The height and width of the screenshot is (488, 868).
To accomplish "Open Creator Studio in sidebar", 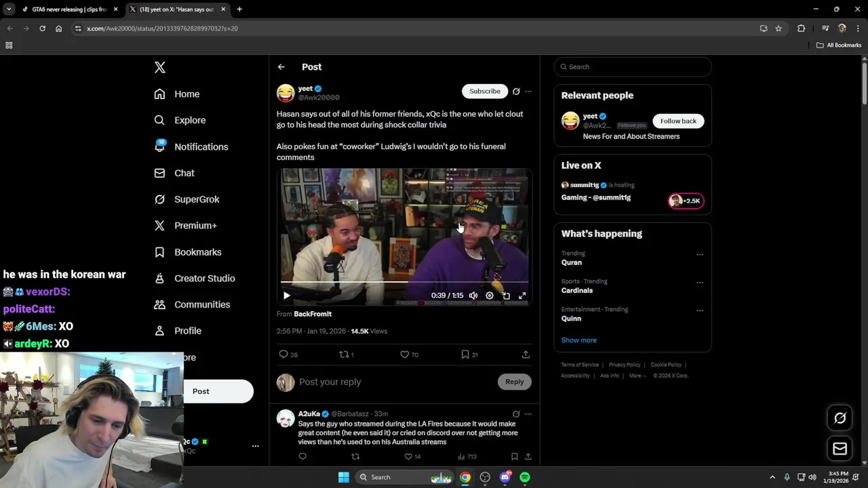I will (x=195, y=279).
